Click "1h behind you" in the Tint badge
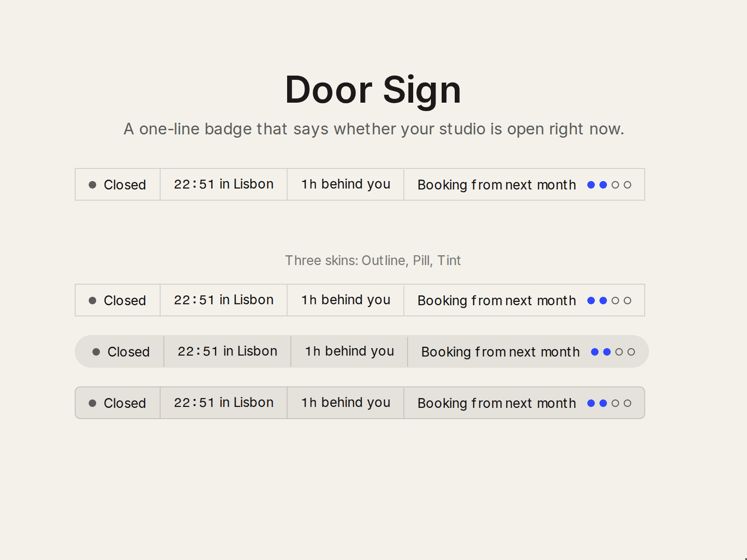The image size is (747, 560). [x=345, y=403]
